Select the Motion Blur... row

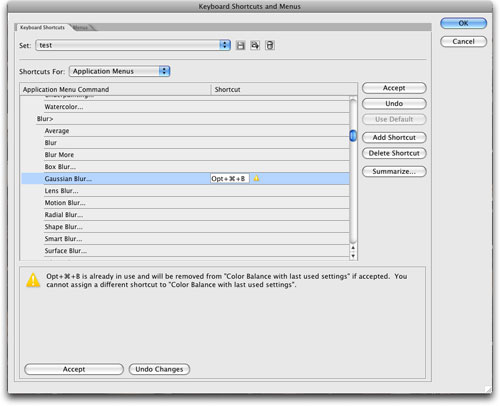pyautogui.click(x=185, y=203)
